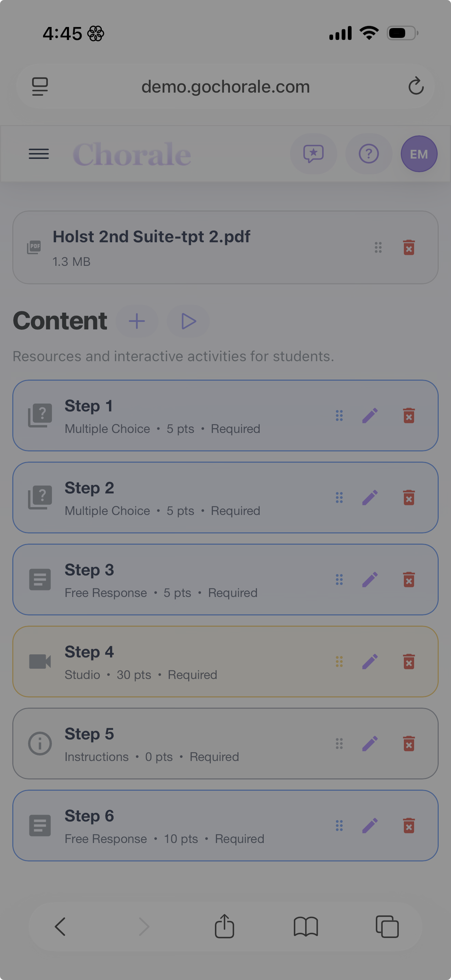Open Step 6 Free Response card
451x980 pixels.
click(x=171, y=826)
